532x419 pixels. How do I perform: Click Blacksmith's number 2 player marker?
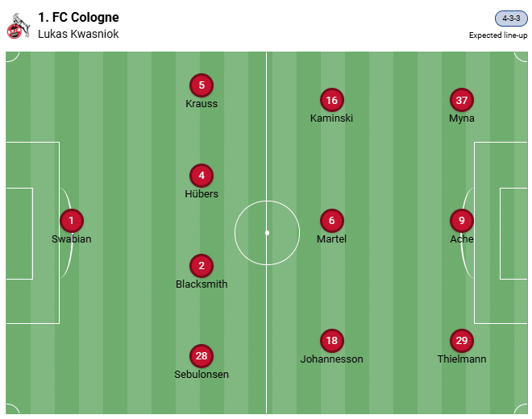(x=202, y=265)
